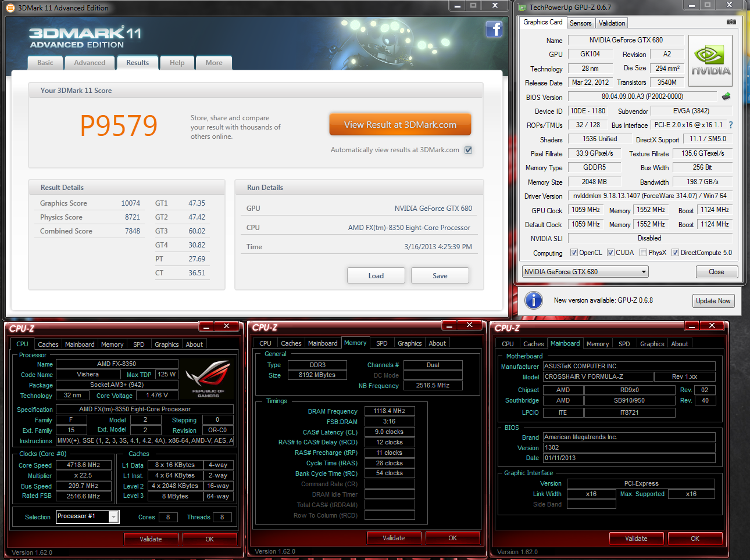
Task: Click the Load button in Run Details
Action: pos(376,275)
